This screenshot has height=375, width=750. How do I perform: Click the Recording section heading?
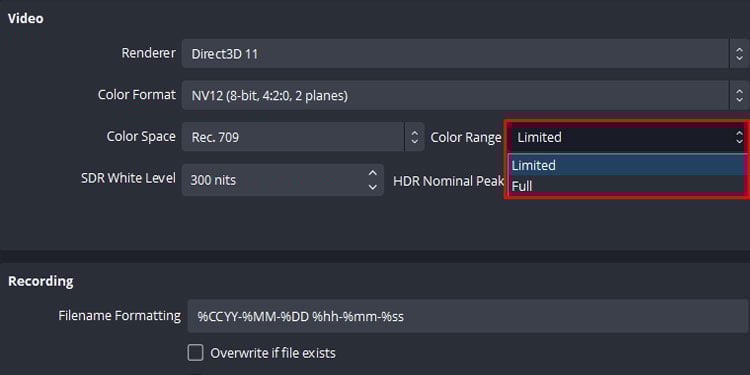41,281
